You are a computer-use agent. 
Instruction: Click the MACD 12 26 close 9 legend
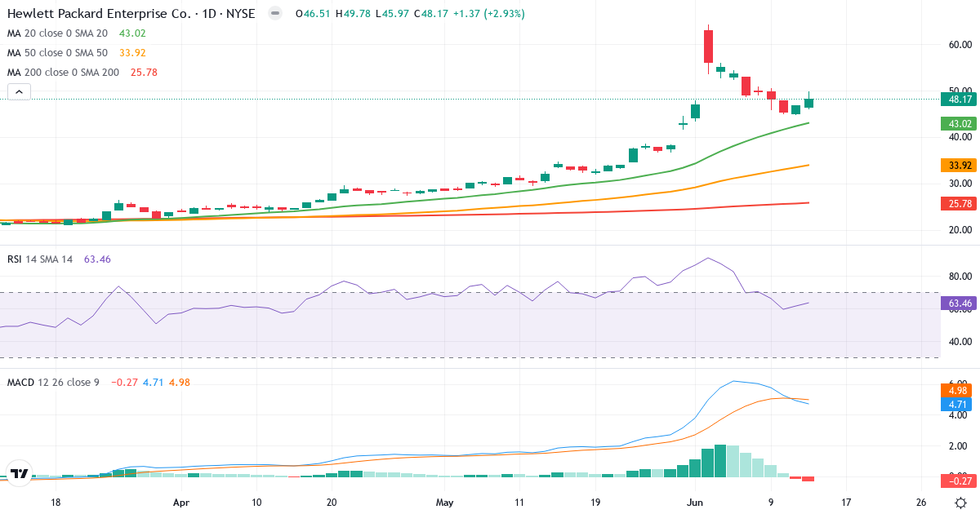click(53, 382)
